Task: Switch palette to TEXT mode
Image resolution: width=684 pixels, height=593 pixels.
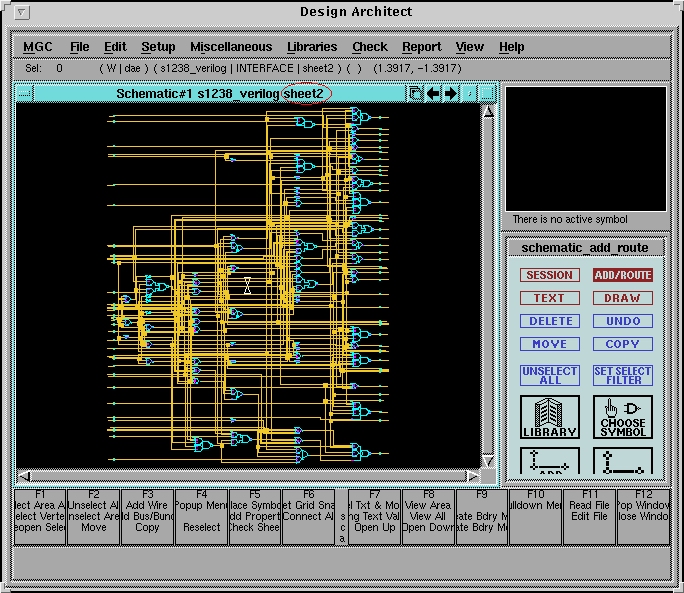Action: coord(549,298)
